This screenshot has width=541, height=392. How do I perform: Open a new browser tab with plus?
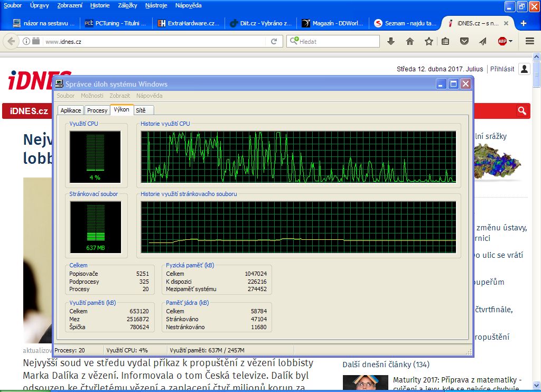[x=524, y=23]
